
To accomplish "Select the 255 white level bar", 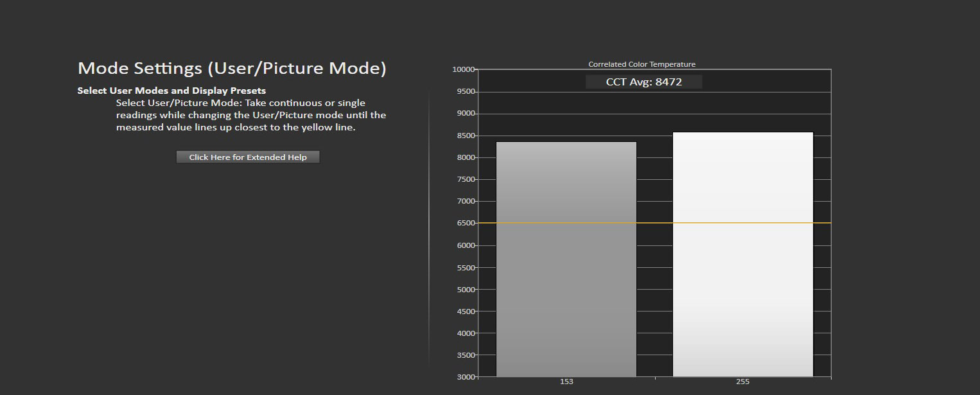I will click(743, 254).
